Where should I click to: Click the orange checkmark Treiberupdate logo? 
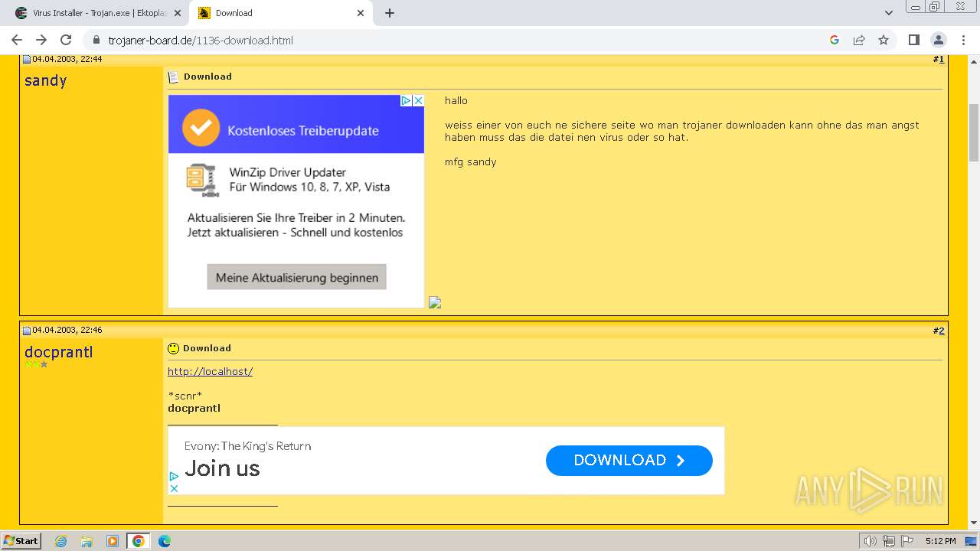[x=201, y=128]
